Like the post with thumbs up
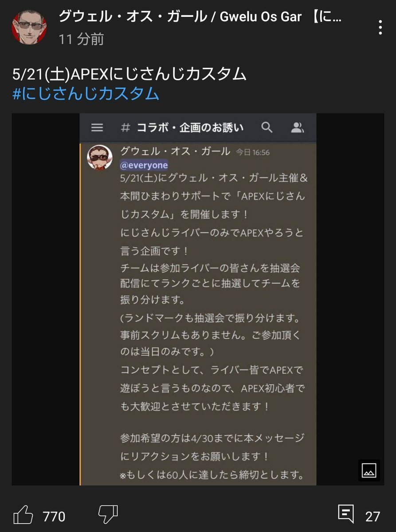Screen dimensions: 396x532 [23, 516]
